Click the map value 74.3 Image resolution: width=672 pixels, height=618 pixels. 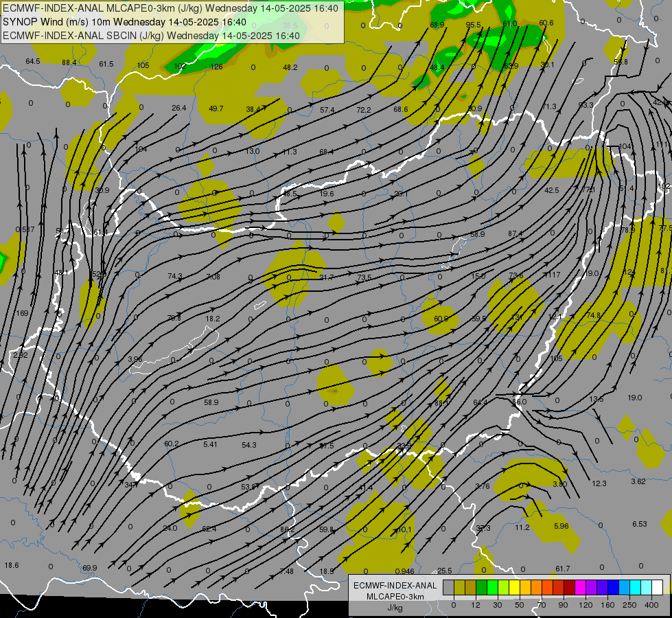175,276
